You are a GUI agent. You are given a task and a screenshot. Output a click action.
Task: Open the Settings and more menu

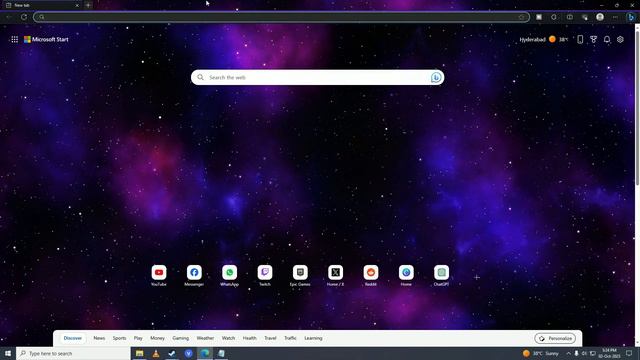(615, 17)
